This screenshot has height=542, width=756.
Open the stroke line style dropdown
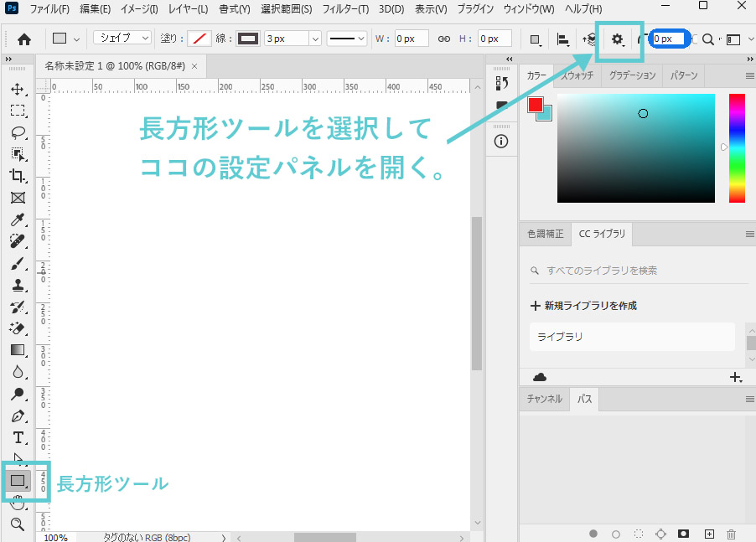346,39
